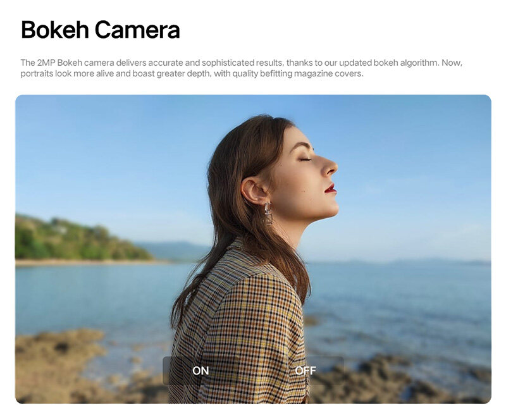Click the word "Camera" in the title
Screen dimensions: 506x420
point(140,30)
